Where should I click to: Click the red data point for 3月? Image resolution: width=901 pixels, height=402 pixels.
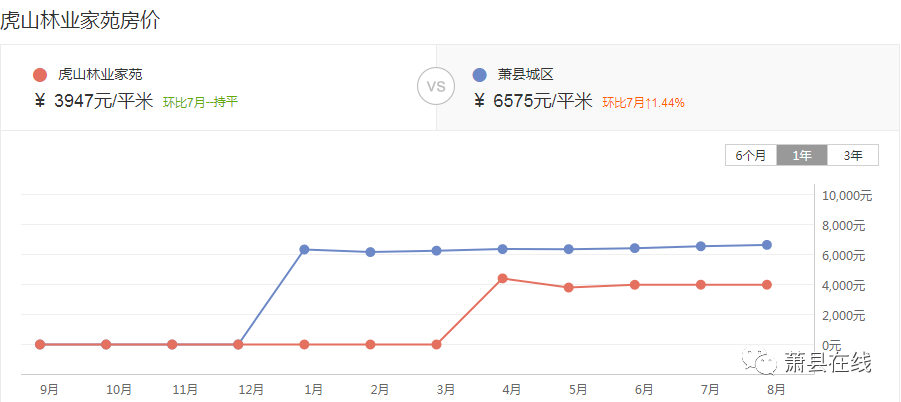coord(436,345)
